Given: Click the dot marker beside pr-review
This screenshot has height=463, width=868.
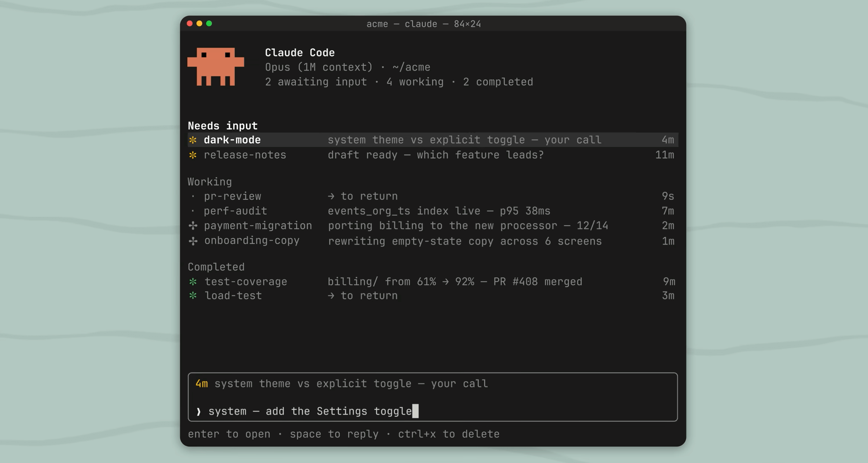Looking at the screenshot, I should coord(193,196).
